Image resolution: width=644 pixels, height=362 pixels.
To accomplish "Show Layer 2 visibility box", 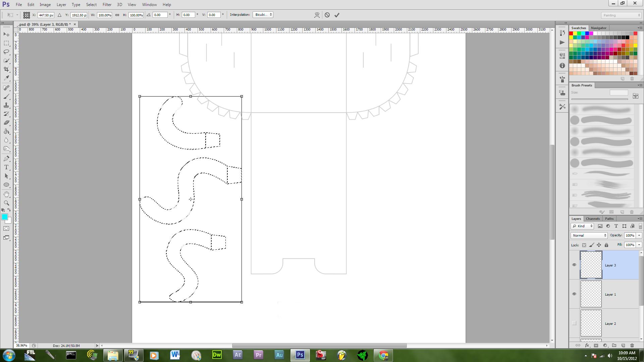I will pos(574,323).
